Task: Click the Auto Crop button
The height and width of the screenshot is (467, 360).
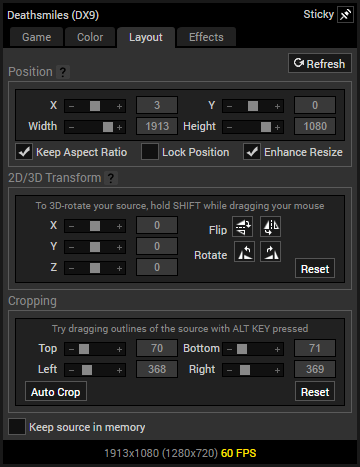Action: point(56,392)
